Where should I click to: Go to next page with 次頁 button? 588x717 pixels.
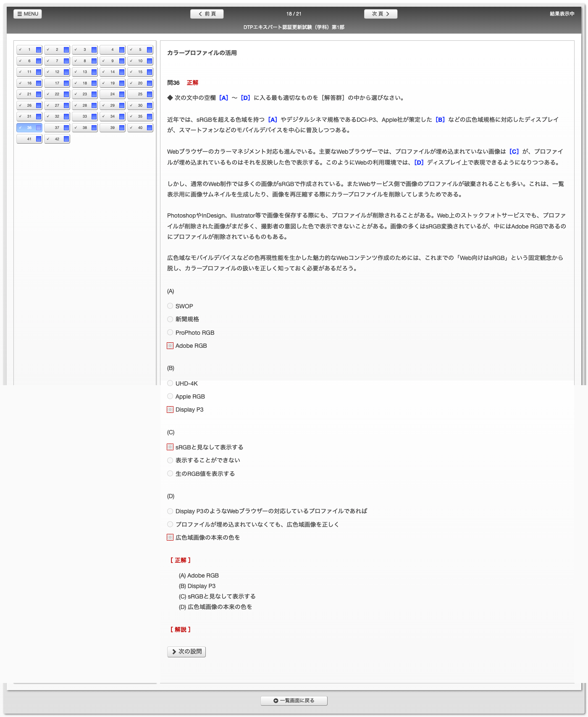tap(381, 14)
